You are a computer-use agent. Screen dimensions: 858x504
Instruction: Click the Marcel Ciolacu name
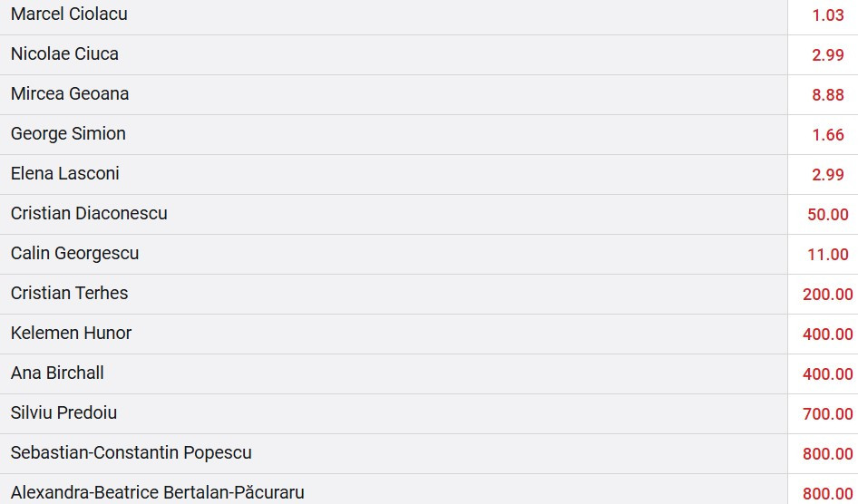pos(69,15)
